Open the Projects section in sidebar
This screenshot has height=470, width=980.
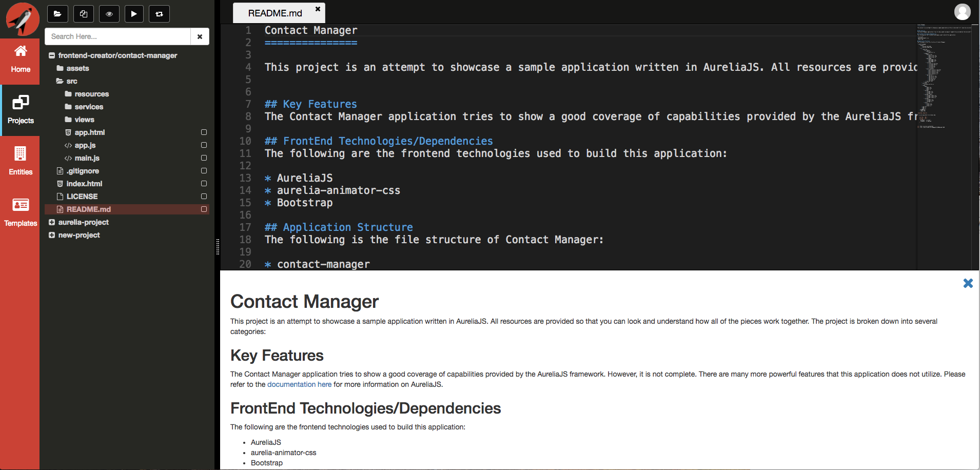pos(20,110)
